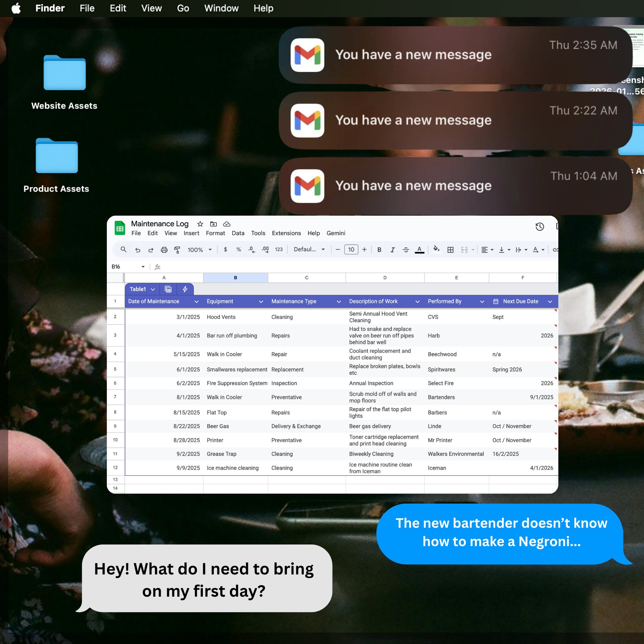Open the Data menu in Sheets
The width and height of the screenshot is (644, 644).
(238, 233)
